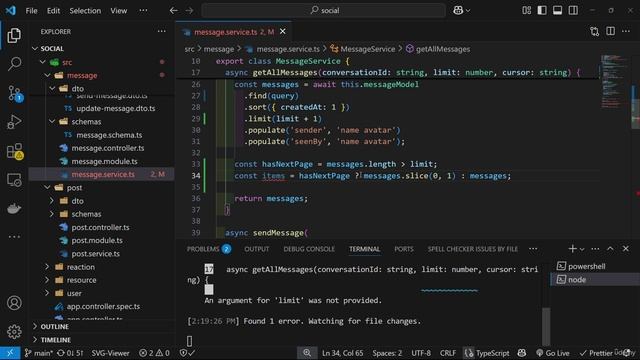Open the View menu
The width and height of the screenshot is (640, 360).
(x=119, y=11)
